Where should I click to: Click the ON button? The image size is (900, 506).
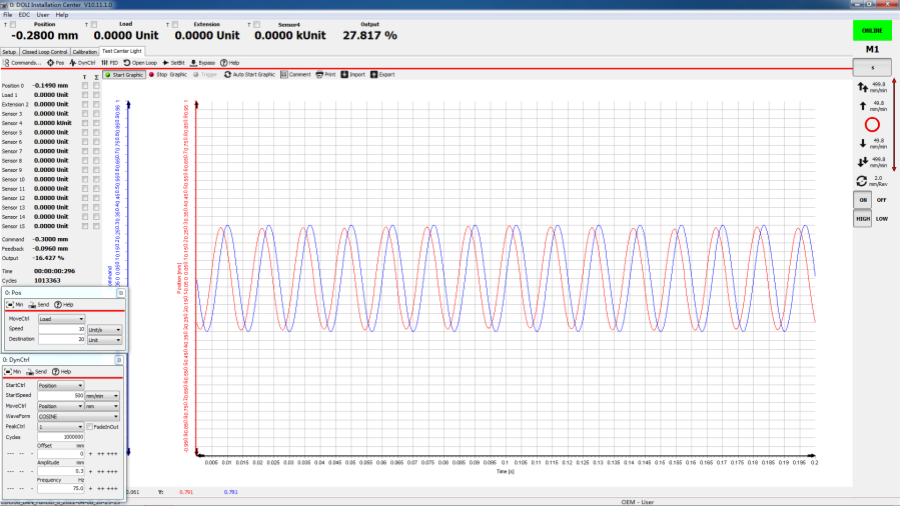(x=863, y=200)
